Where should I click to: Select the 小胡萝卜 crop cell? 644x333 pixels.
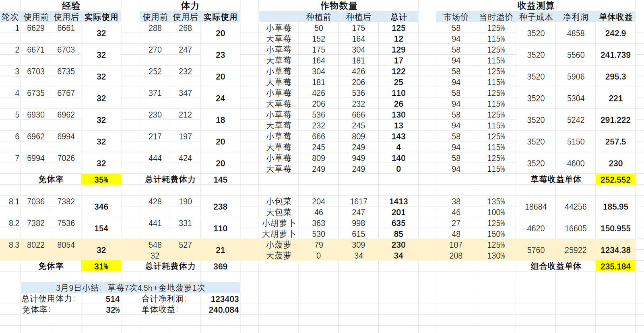click(279, 223)
